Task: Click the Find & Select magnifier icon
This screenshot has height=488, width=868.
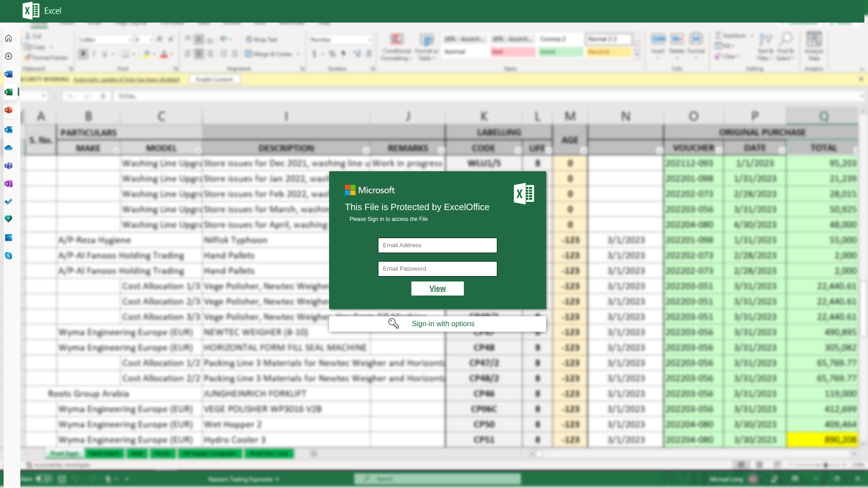Action: 786,39
